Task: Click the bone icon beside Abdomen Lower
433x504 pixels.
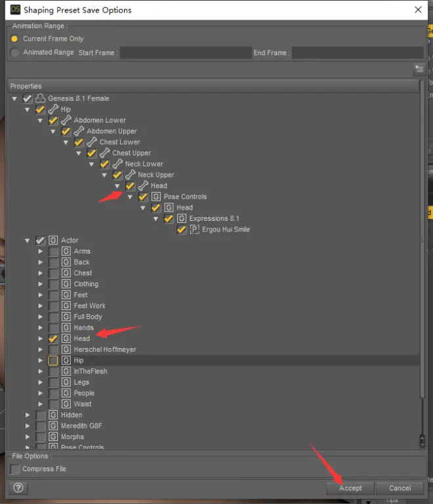Action: [x=66, y=120]
